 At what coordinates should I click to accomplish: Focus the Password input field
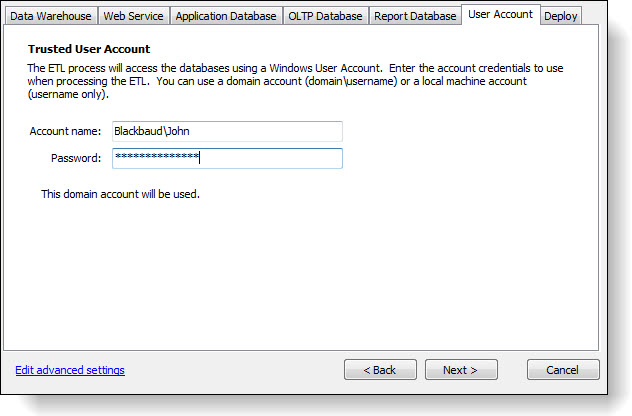tap(226, 158)
